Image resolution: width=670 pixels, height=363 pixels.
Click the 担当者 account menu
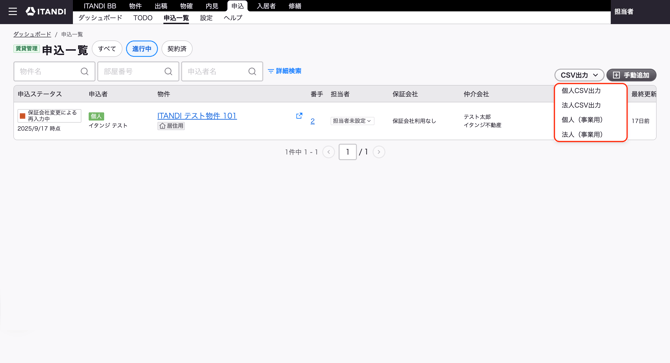(x=624, y=12)
